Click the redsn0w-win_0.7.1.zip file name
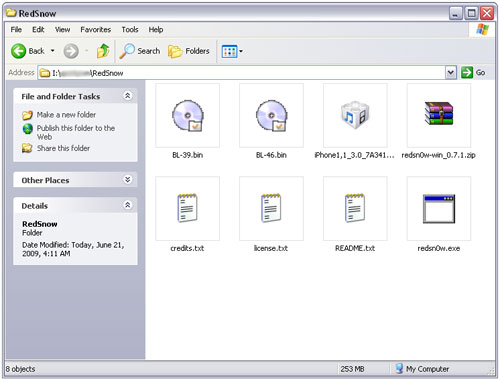Screen dimensions: 500x381 coord(439,155)
